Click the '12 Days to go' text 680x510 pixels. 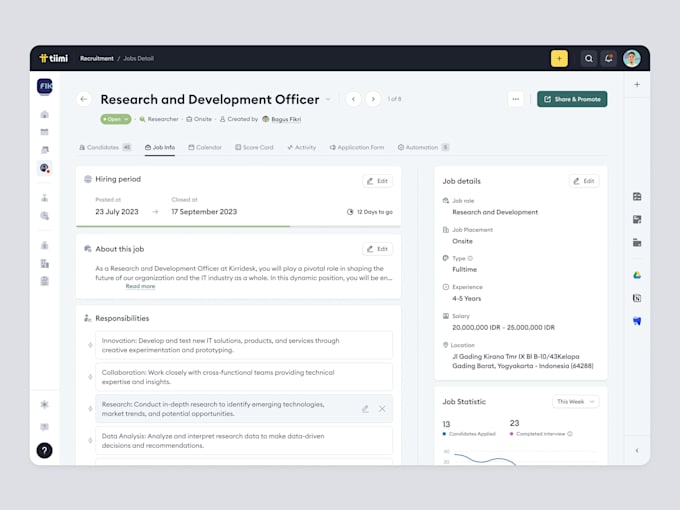click(x=375, y=212)
